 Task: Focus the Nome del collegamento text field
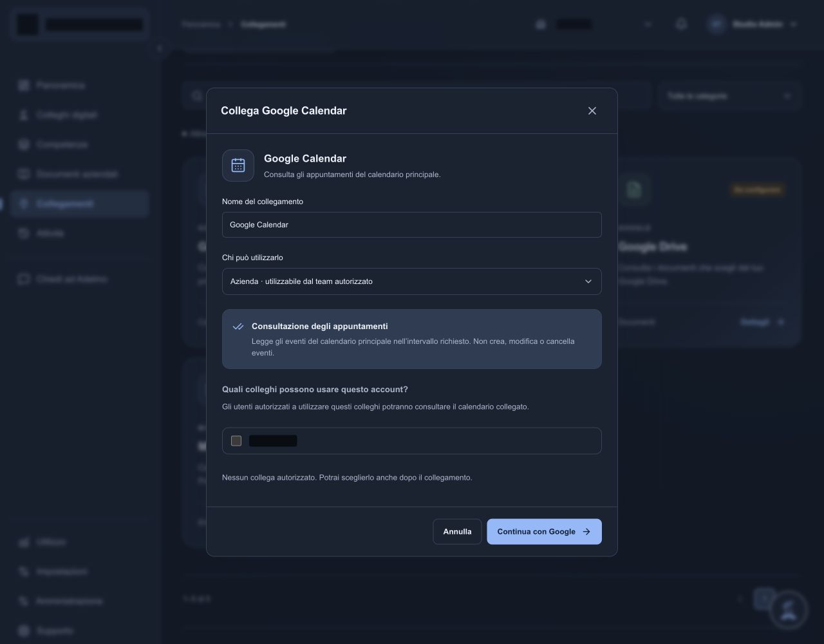pos(412,225)
